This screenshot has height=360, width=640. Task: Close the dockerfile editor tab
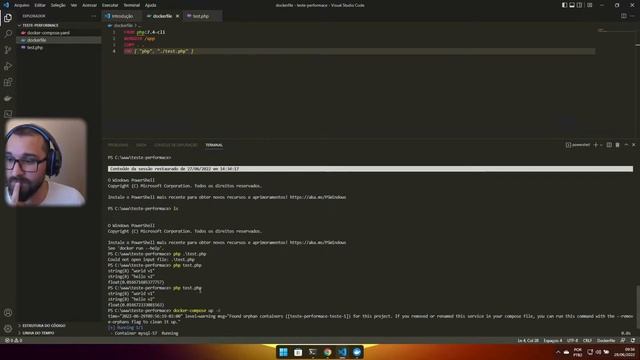[x=178, y=16]
